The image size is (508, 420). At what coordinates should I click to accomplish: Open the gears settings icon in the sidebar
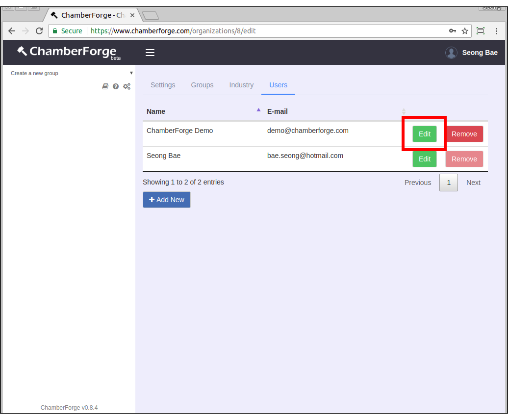point(127,86)
